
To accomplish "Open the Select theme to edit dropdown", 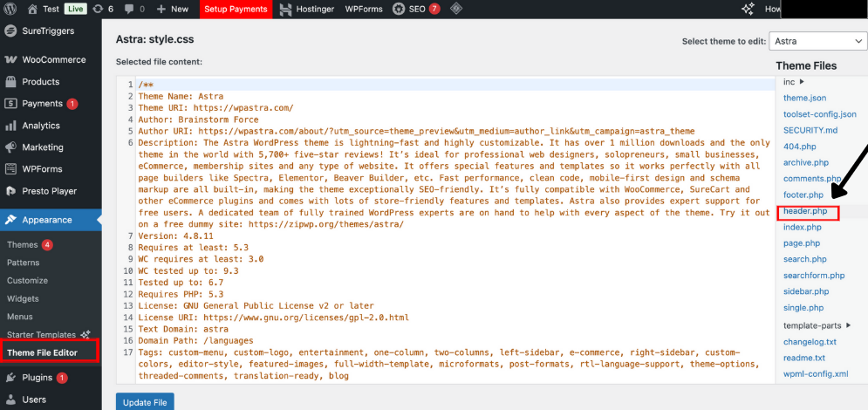I will [817, 41].
